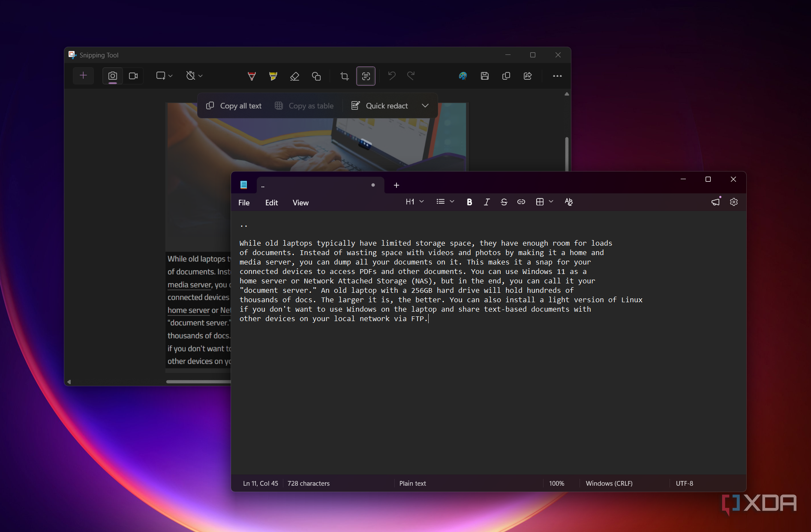
Task: Share the snip
Action: [528, 76]
